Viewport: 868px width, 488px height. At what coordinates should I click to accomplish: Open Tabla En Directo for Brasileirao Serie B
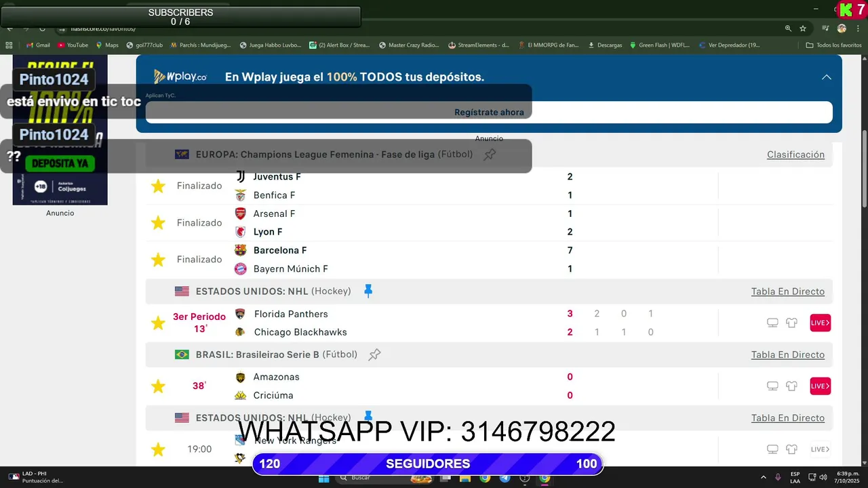pyautogui.click(x=788, y=354)
